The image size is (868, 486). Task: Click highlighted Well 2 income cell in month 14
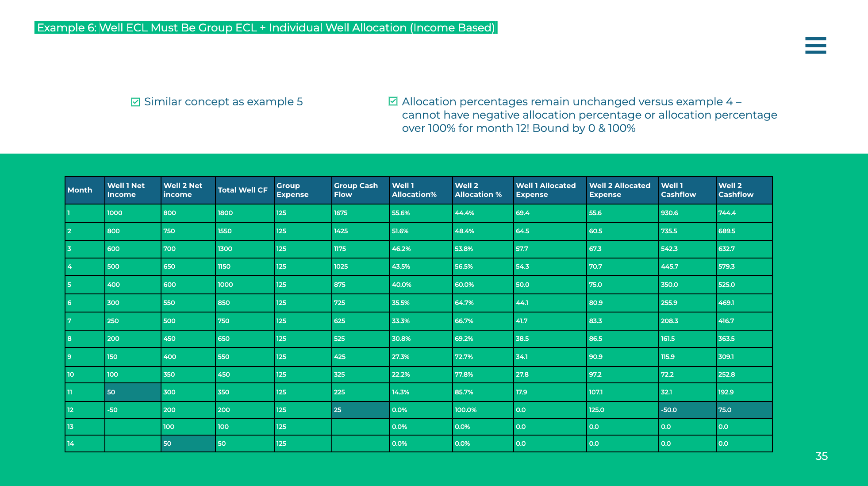[x=188, y=444]
